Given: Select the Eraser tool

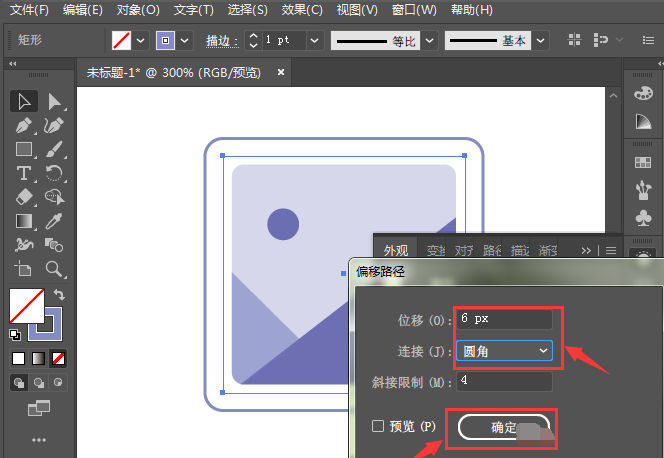Looking at the screenshot, I should point(24,197).
